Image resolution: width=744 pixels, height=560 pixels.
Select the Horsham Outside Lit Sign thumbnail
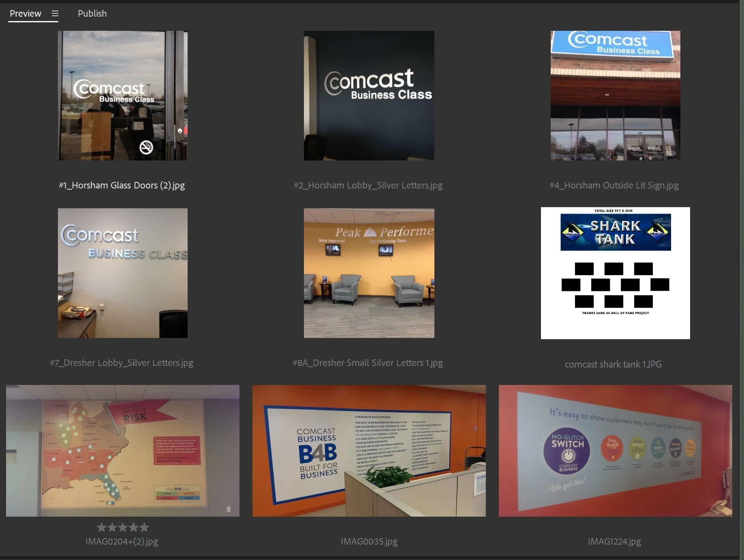[x=615, y=96]
